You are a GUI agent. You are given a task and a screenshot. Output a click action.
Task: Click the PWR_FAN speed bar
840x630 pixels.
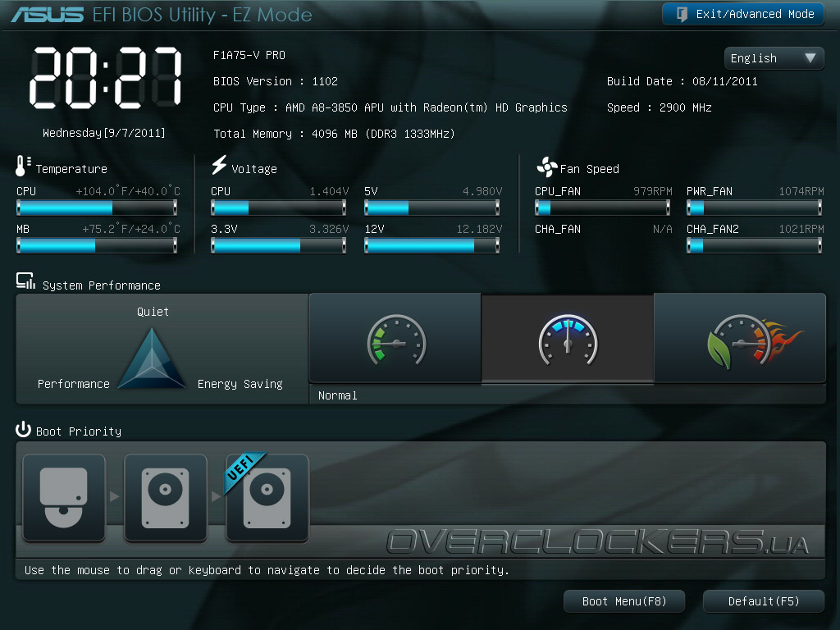pyautogui.click(x=755, y=208)
